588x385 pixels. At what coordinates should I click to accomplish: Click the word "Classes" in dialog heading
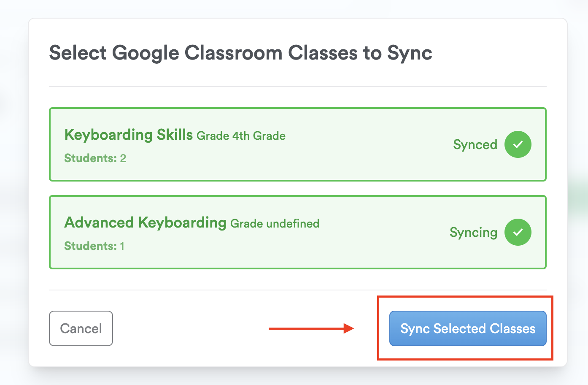click(323, 53)
